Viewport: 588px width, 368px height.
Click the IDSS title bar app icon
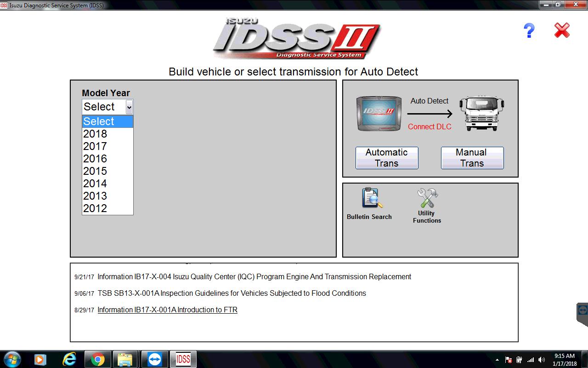click(4, 5)
